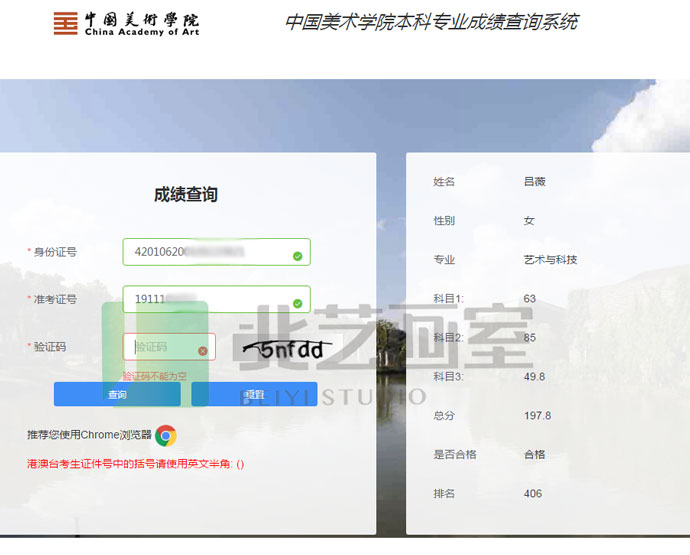Image resolution: width=690 pixels, height=555 pixels.
Task: Refresh the captcha image showing 5nfdd
Action: click(x=288, y=349)
